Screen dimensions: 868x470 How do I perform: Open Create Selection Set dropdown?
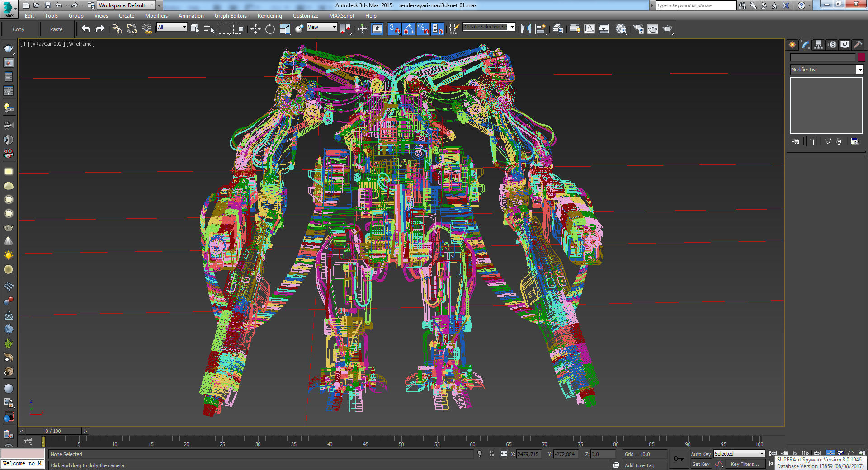pyautogui.click(x=489, y=27)
